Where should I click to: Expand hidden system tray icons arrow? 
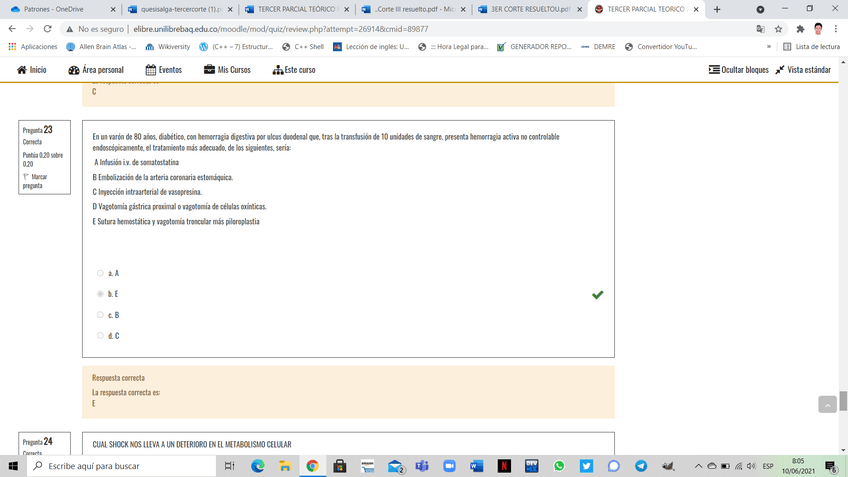pyautogui.click(x=698, y=466)
